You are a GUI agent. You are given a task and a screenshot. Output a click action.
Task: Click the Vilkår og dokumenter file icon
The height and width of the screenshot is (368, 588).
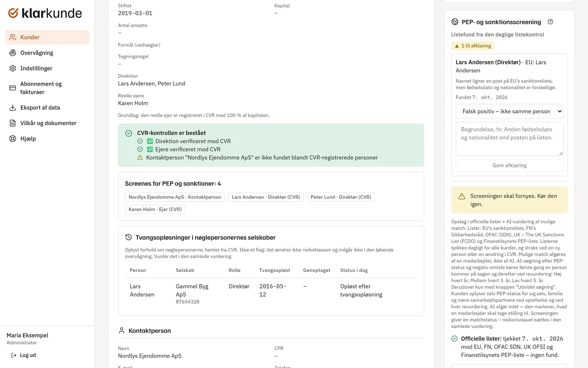13,123
